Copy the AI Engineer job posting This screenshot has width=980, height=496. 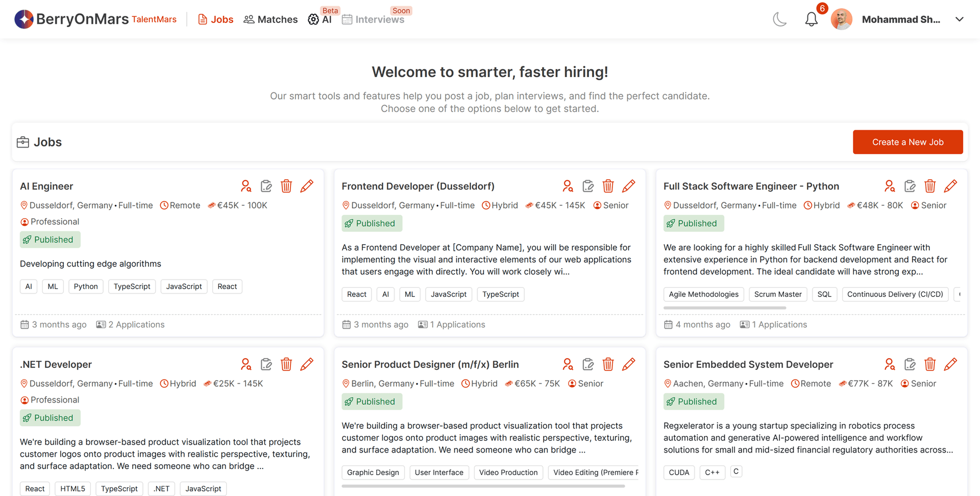click(x=266, y=186)
